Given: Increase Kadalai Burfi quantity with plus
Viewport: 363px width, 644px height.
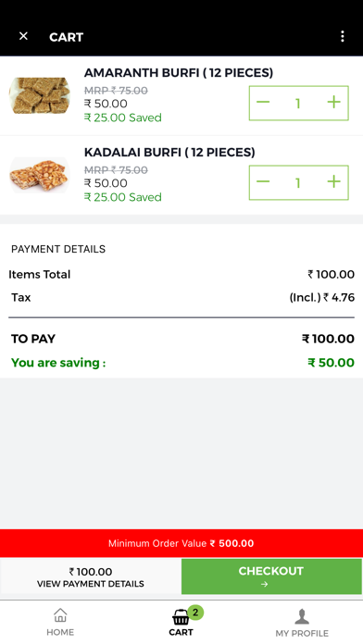Looking at the screenshot, I should point(333,182).
